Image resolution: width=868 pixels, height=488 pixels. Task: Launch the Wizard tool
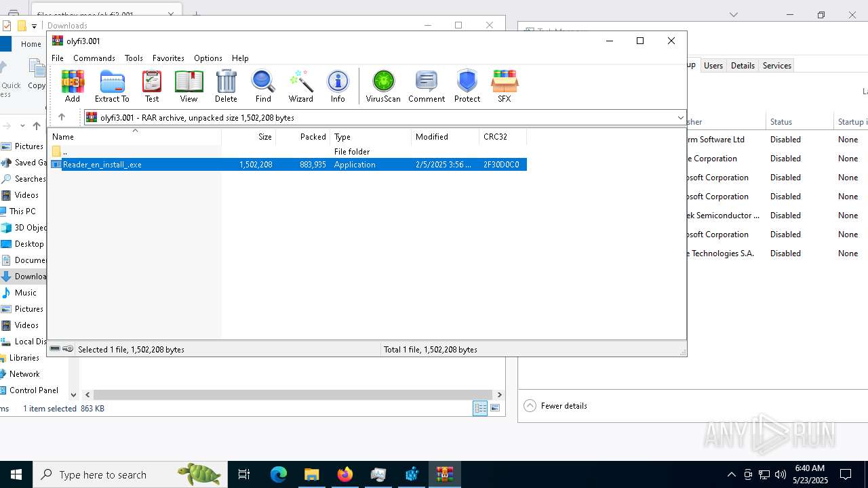(x=300, y=86)
